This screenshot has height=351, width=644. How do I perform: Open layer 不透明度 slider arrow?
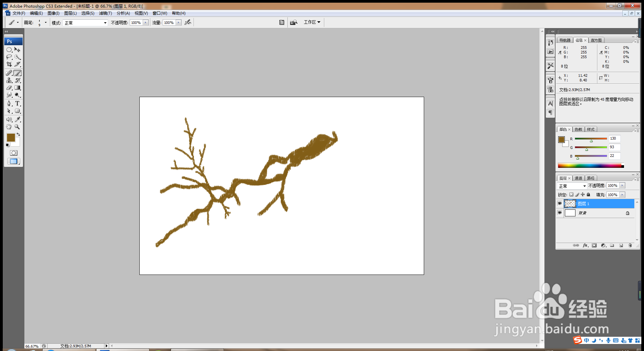pyautogui.click(x=622, y=185)
